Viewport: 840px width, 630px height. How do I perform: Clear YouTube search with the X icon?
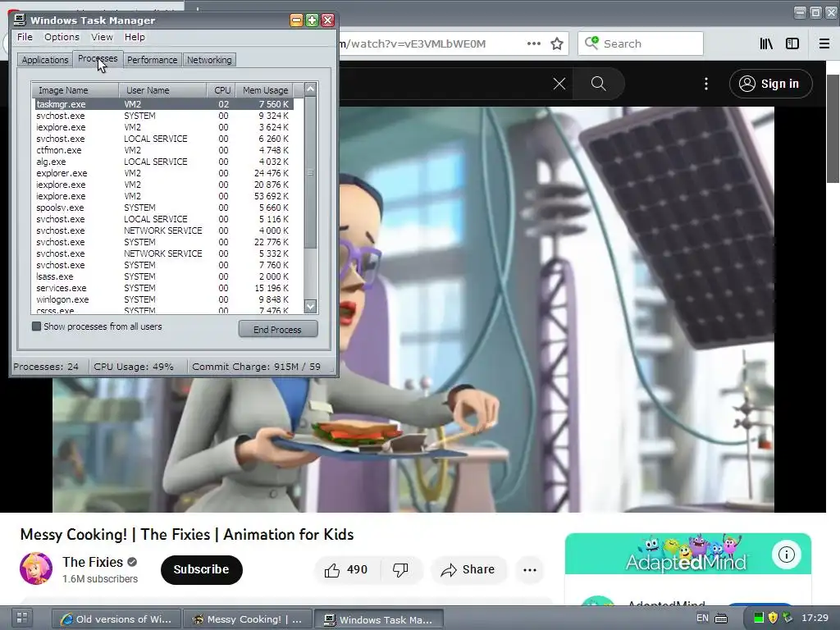559,84
